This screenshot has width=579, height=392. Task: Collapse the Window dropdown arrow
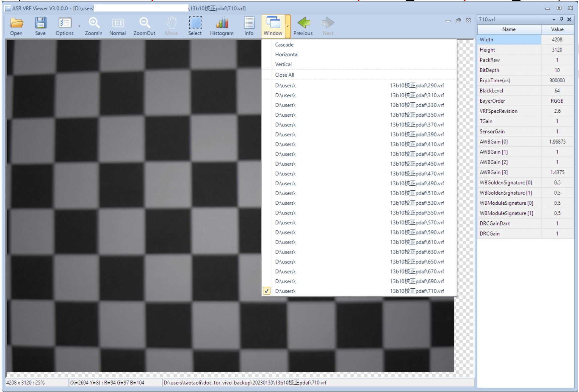pyautogui.click(x=288, y=26)
